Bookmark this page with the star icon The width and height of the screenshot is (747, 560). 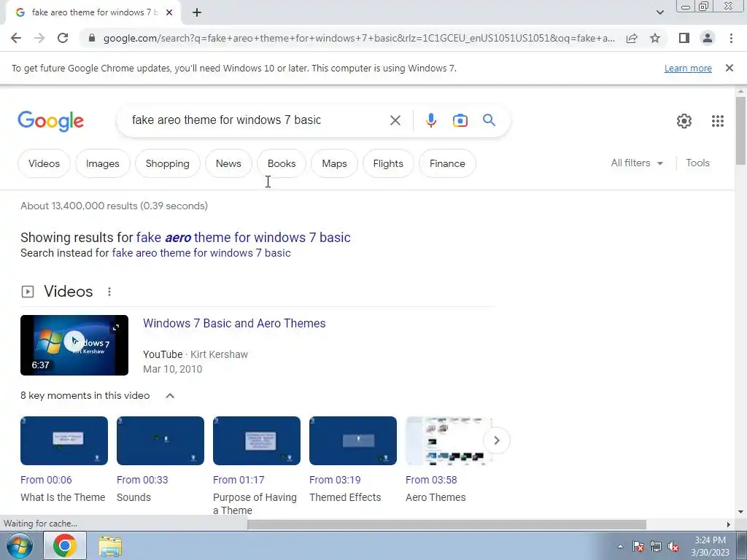pos(655,38)
